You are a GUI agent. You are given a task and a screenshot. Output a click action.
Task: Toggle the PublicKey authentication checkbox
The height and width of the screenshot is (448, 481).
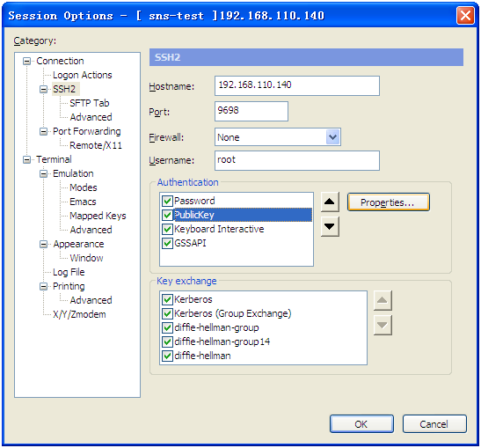pyautogui.click(x=167, y=215)
